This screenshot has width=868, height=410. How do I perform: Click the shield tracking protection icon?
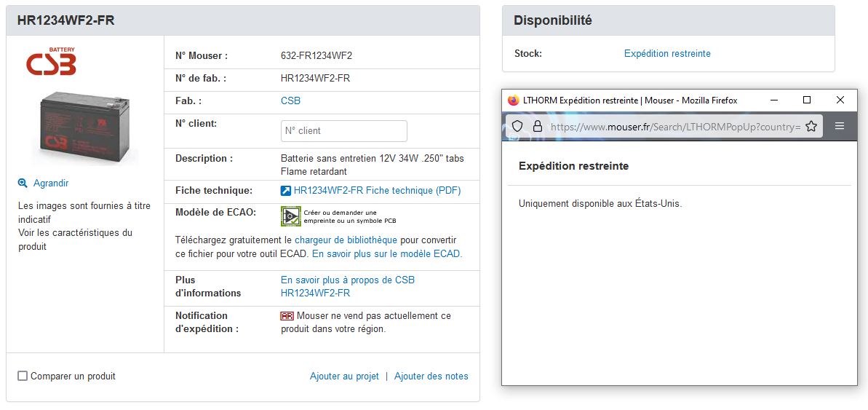pyautogui.click(x=517, y=126)
